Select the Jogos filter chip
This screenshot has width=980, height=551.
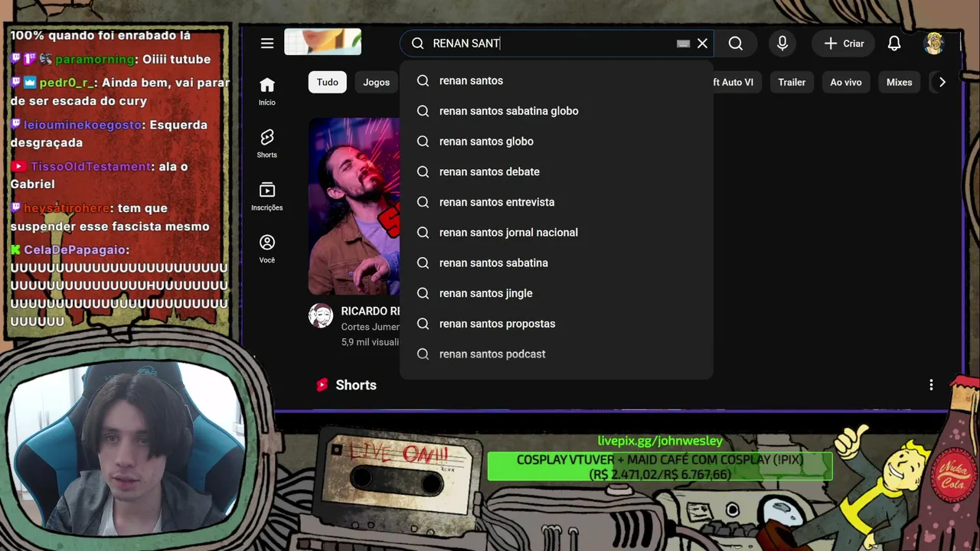377,82
